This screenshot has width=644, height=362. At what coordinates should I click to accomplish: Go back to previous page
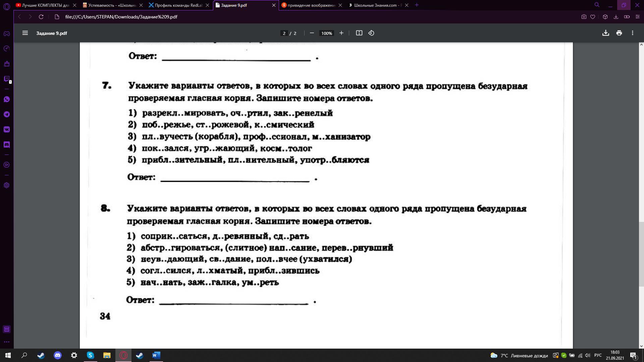tap(19, 17)
